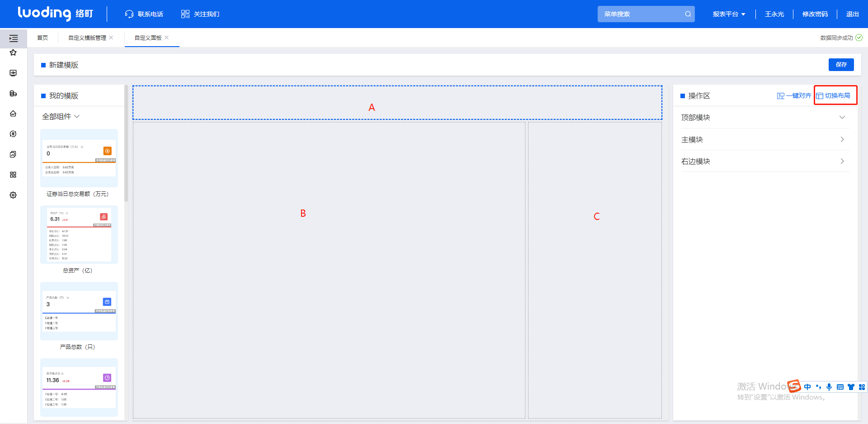
Task: Click the 我的模版 panel heading
Action: [x=64, y=96]
